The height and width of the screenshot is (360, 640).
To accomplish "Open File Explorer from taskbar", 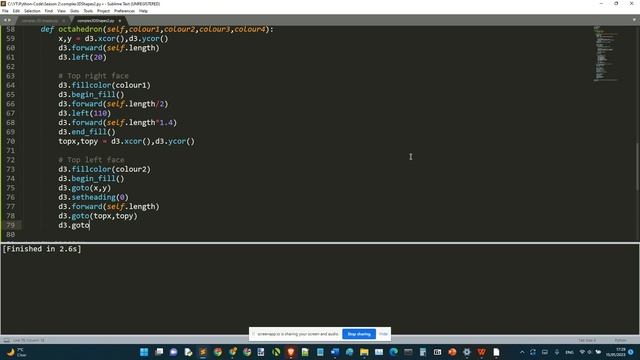I will (x=364, y=352).
